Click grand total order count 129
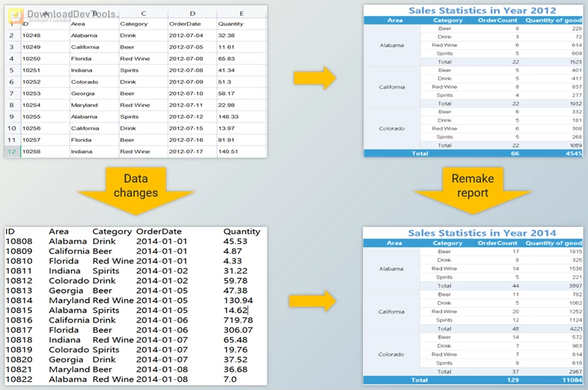 (513, 380)
